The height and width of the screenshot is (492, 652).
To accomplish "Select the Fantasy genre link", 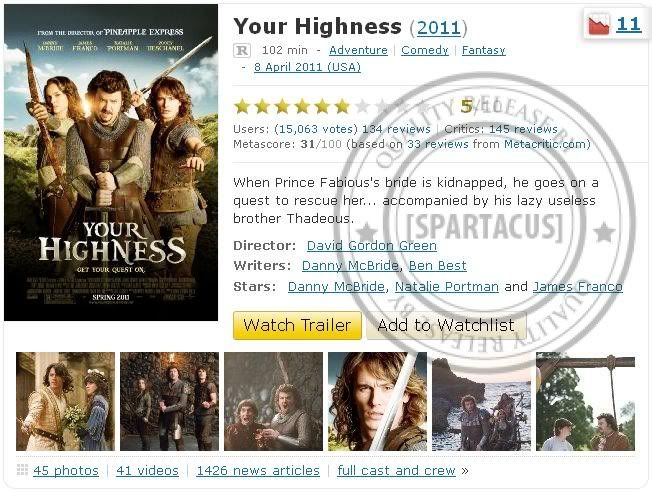I will coord(484,50).
